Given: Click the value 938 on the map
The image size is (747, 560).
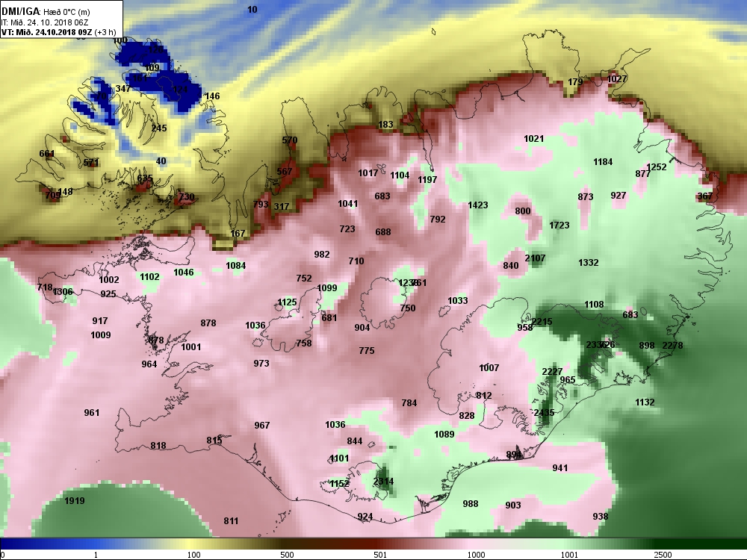Looking at the screenshot, I should tap(601, 516).
